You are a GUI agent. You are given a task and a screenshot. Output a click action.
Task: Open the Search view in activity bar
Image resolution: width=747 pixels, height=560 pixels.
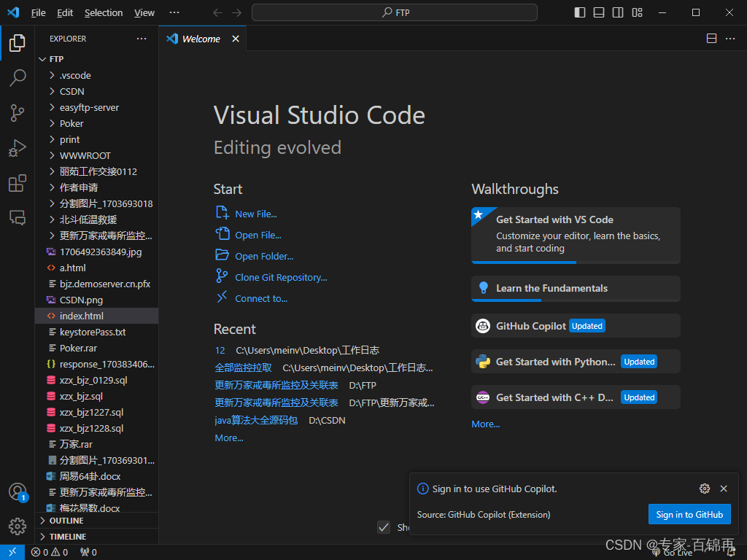pos(18,77)
